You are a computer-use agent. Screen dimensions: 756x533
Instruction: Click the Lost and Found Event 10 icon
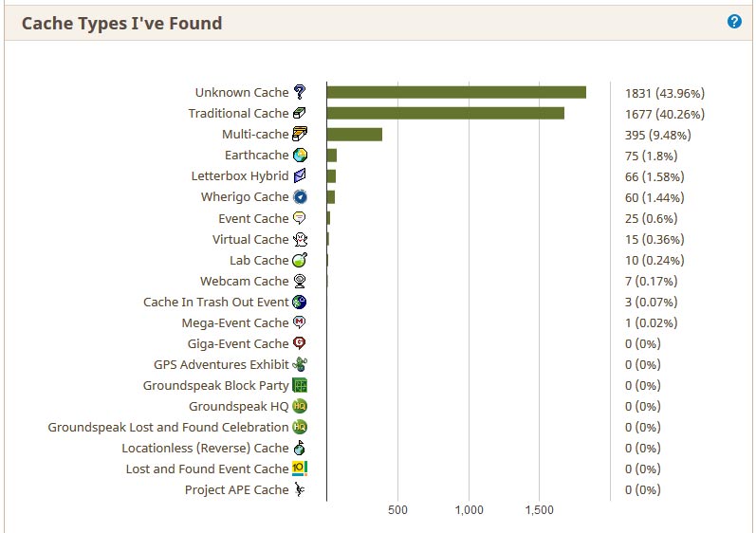pos(300,469)
